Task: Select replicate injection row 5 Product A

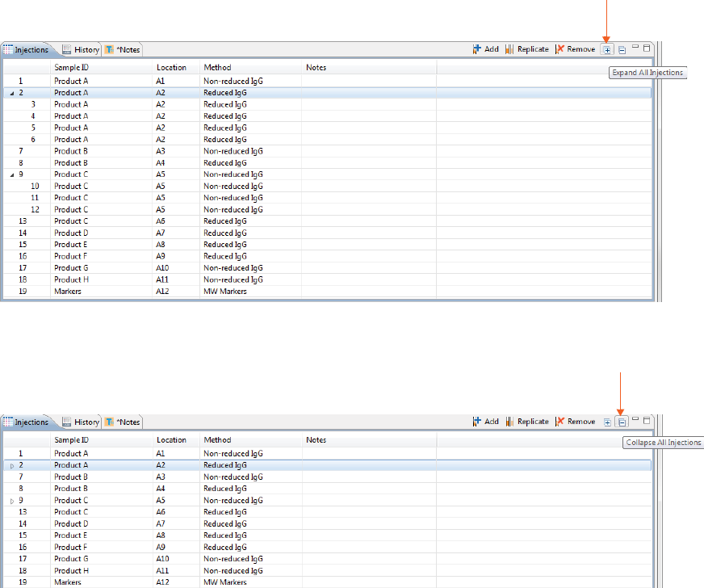Action: [x=328, y=128]
